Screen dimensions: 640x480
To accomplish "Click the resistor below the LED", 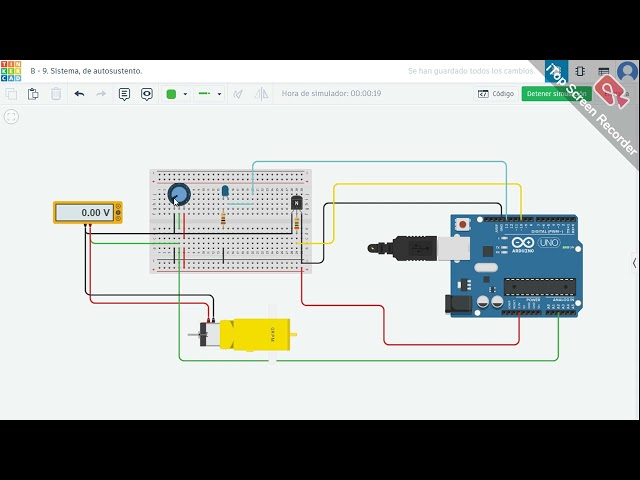I will tap(223, 219).
